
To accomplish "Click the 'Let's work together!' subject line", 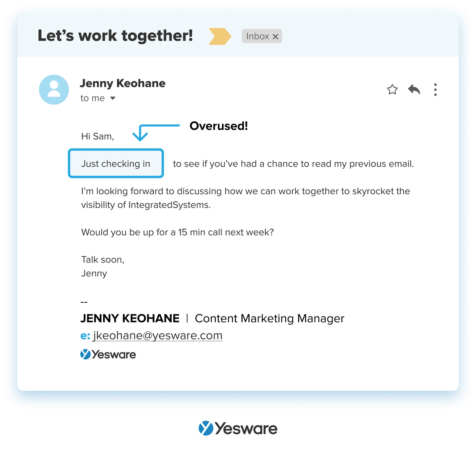I will pyautogui.click(x=115, y=36).
